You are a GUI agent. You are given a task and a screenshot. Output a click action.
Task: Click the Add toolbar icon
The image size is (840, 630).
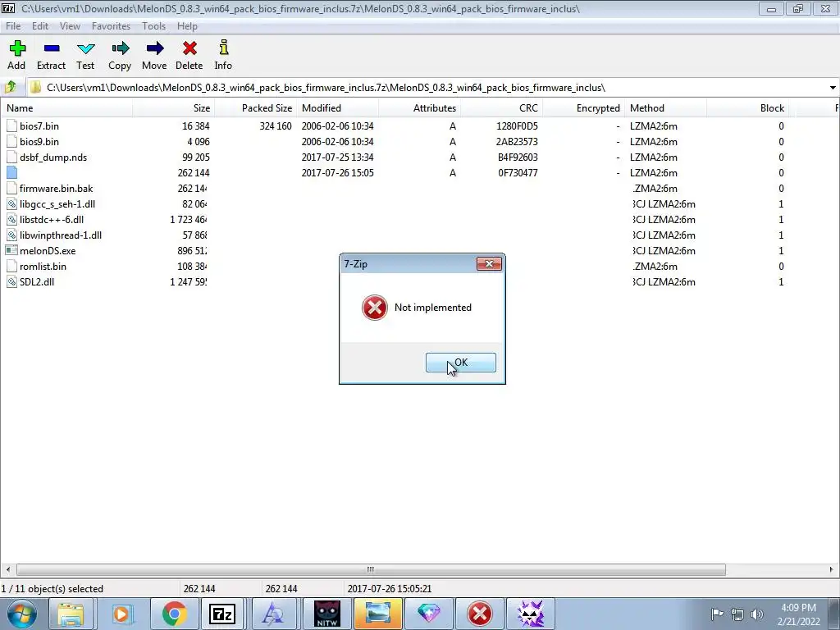click(17, 48)
